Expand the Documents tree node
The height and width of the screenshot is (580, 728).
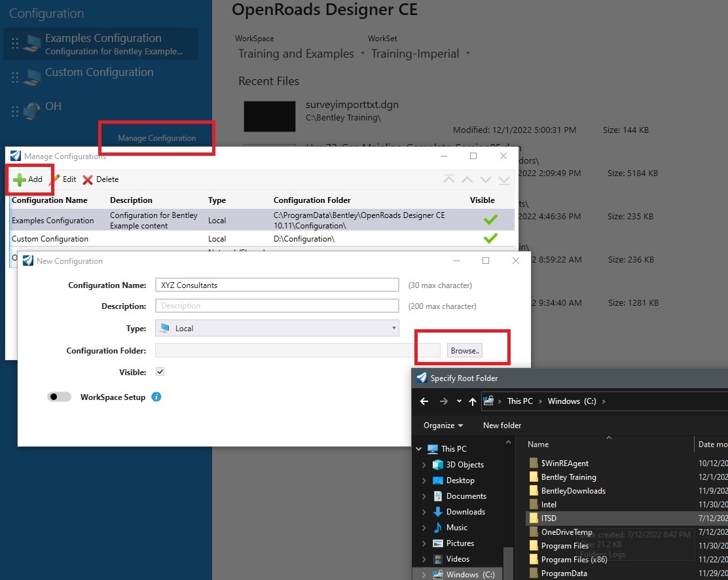(424, 496)
